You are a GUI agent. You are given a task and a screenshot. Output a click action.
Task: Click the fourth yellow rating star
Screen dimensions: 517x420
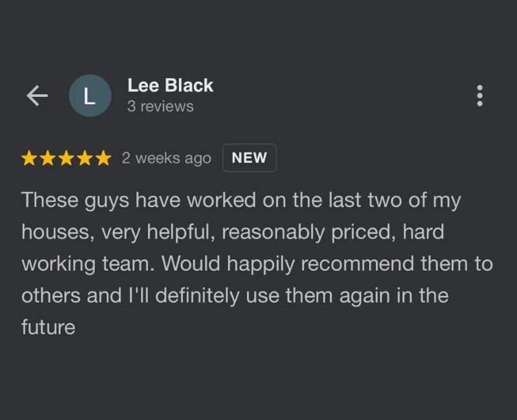pos(85,158)
